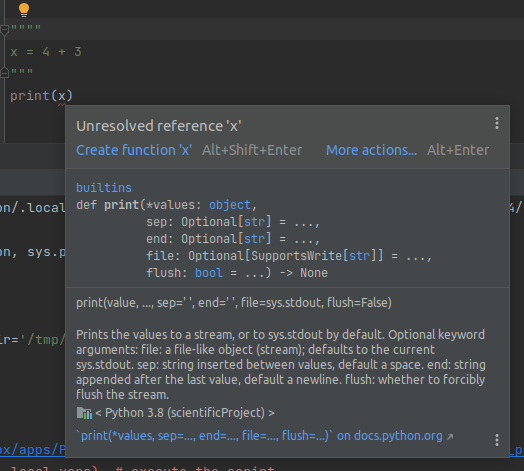
Task: Click the yellow lightbulb quick-fix icon
Action: tap(24, 10)
